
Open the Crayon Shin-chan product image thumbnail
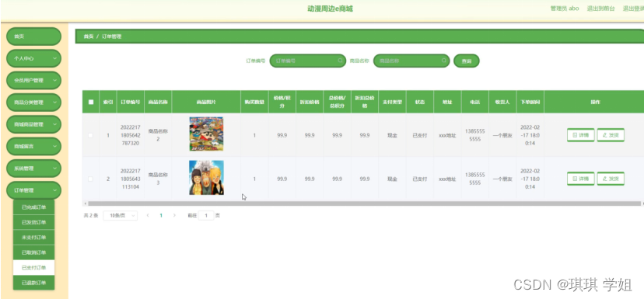tap(206, 134)
